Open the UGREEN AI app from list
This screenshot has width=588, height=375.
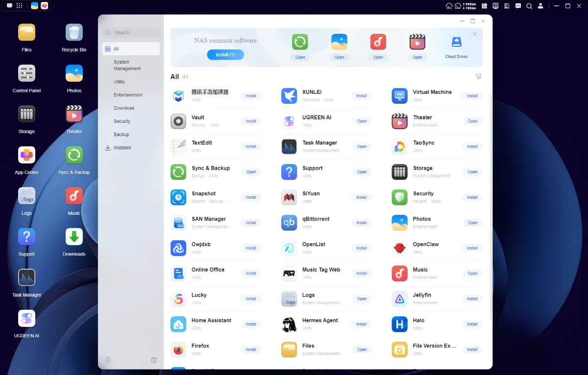click(x=362, y=121)
